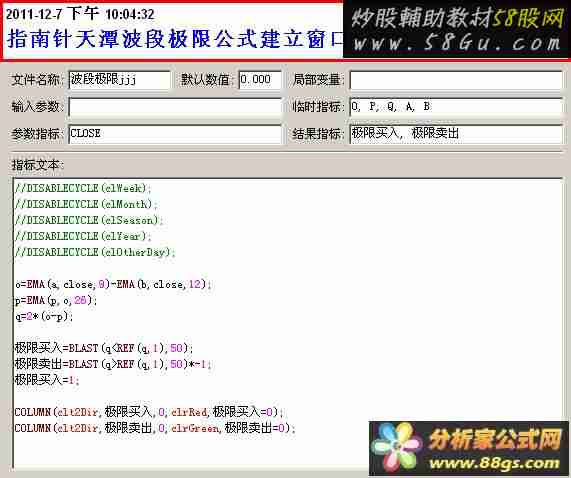Click the flower logo icon of 分析家公式网
Image resolution: width=571 pixels, height=478 pixels.
pyautogui.click(x=396, y=450)
